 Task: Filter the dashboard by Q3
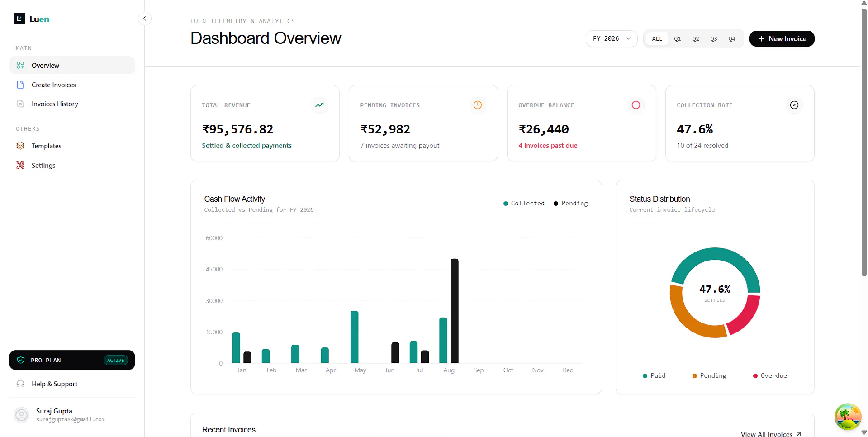(714, 39)
